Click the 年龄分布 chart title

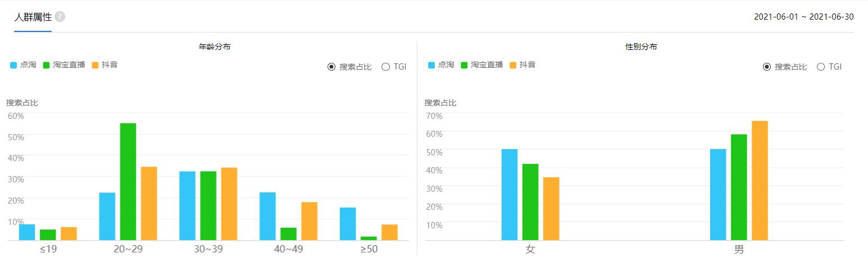(215, 47)
